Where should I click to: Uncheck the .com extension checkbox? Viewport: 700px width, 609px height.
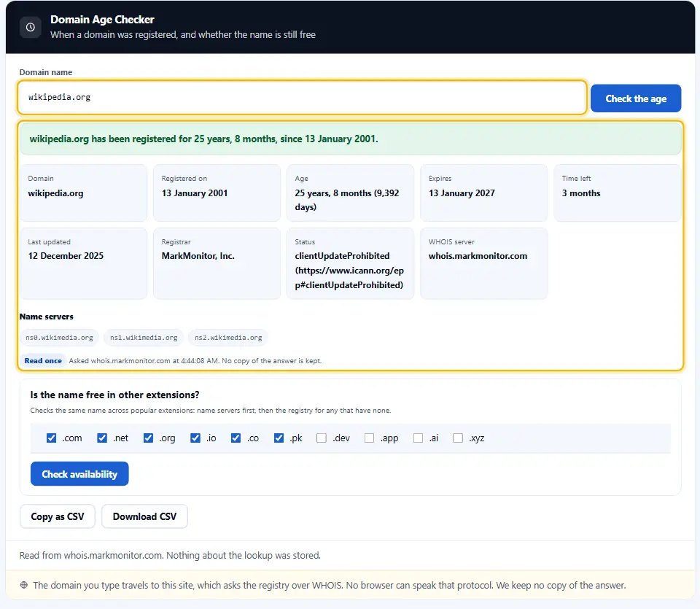point(51,438)
